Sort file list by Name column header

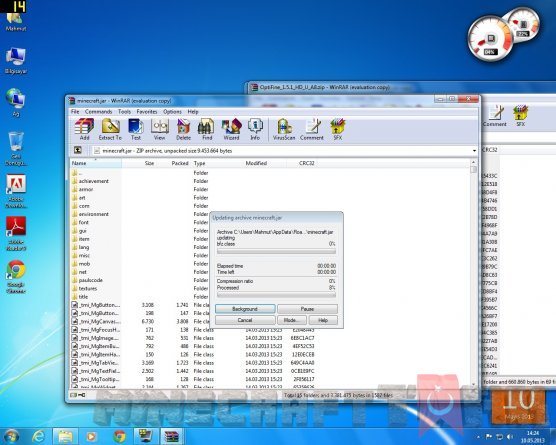pos(96,163)
